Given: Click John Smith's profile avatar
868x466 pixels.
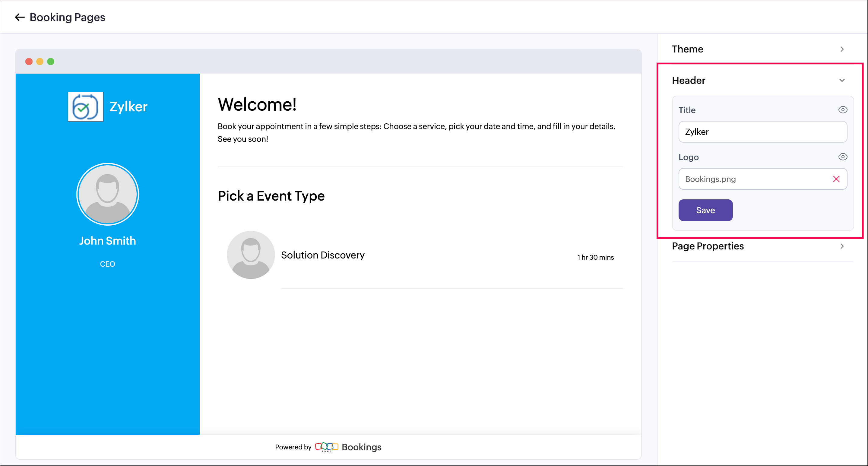Looking at the screenshot, I should click(107, 194).
